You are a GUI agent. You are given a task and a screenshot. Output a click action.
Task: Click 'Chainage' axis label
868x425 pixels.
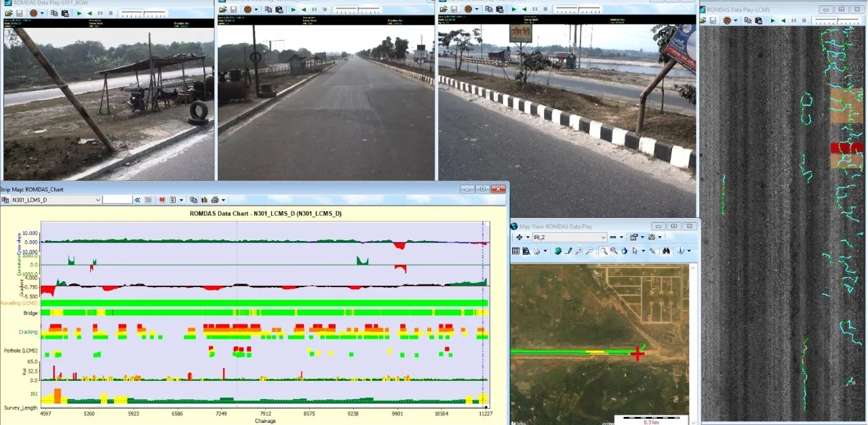click(x=265, y=421)
